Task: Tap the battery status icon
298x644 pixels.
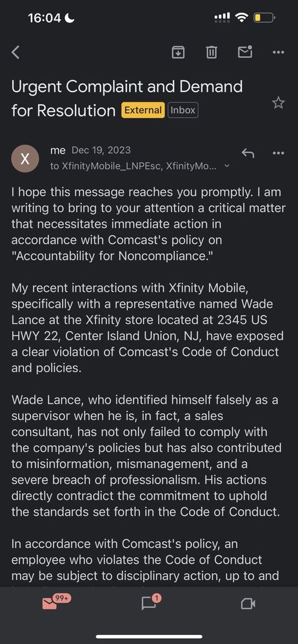Action: tap(264, 17)
